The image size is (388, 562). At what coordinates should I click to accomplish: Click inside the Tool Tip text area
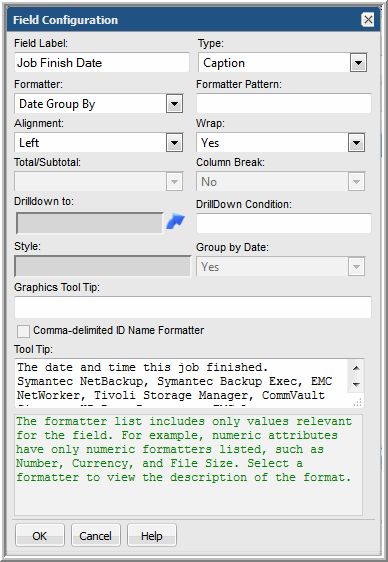[x=182, y=383]
